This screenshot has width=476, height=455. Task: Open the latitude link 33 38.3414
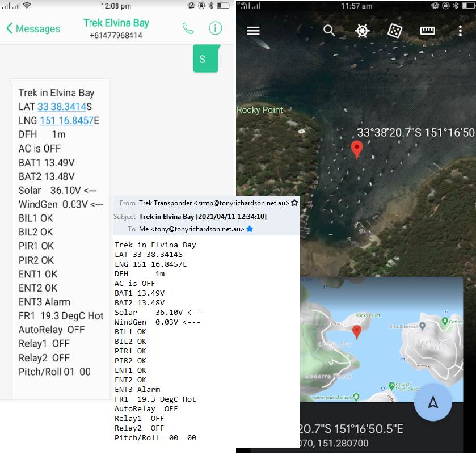point(62,107)
